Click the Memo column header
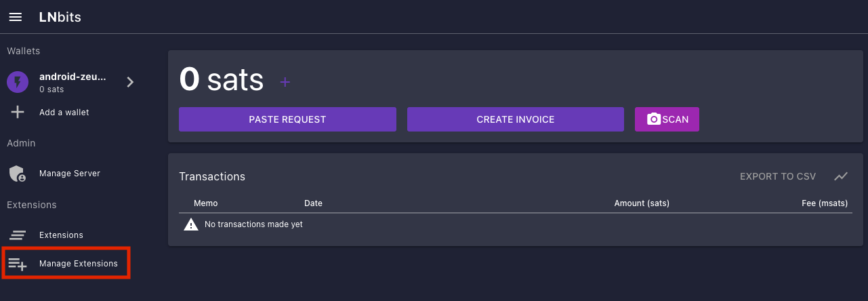This screenshot has width=868, height=301. tap(206, 203)
